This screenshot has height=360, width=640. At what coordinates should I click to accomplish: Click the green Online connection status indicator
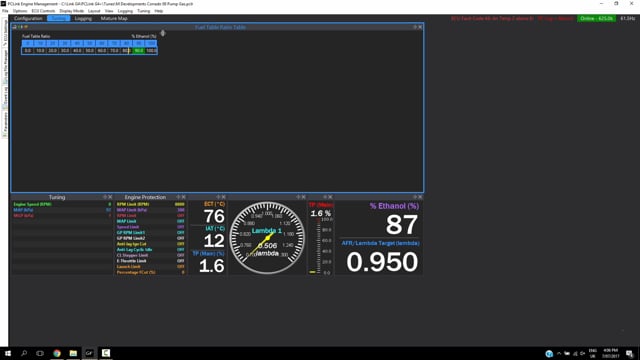[x=596, y=19]
